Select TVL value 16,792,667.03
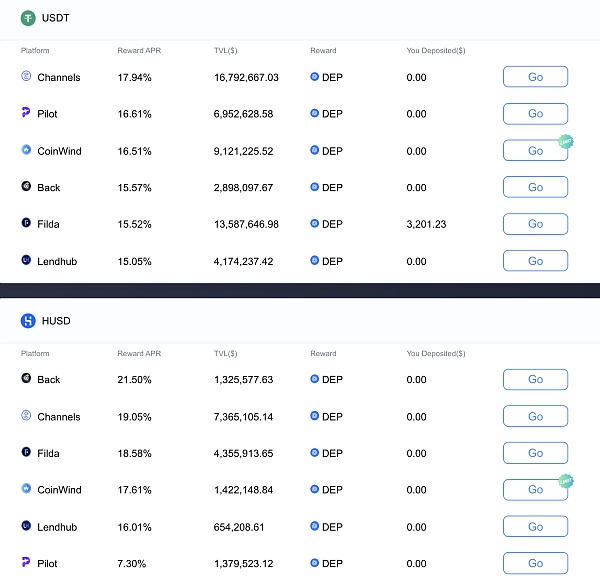600x583 pixels. click(x=246, y=78)
